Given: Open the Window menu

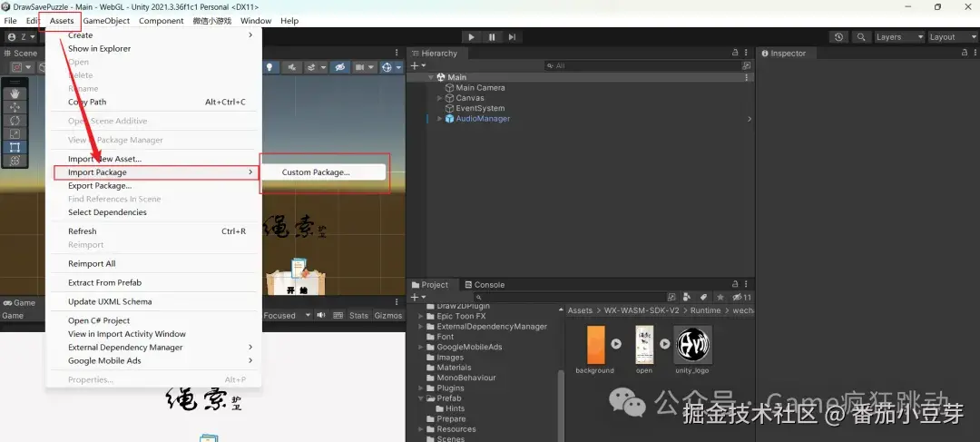Looking at the screenshot, I should 256,21.
